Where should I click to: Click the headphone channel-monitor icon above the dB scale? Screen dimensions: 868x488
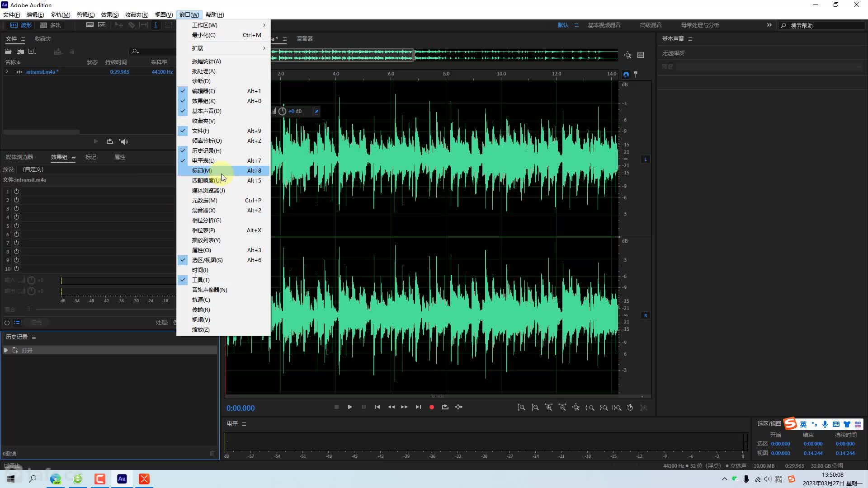coord(626,75)
